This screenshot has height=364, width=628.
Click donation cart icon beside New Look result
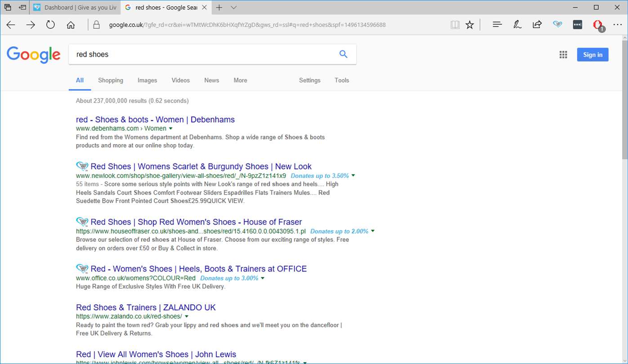coord(82,166)
